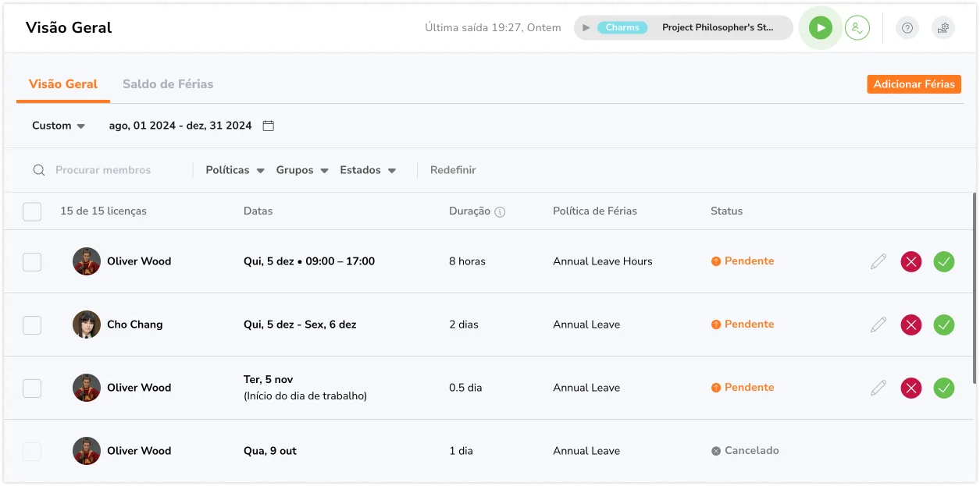The height and width of the screenshot is (486, 980).
Task: Check the box for Oliver Wood 9 out row
Action: 32,451
